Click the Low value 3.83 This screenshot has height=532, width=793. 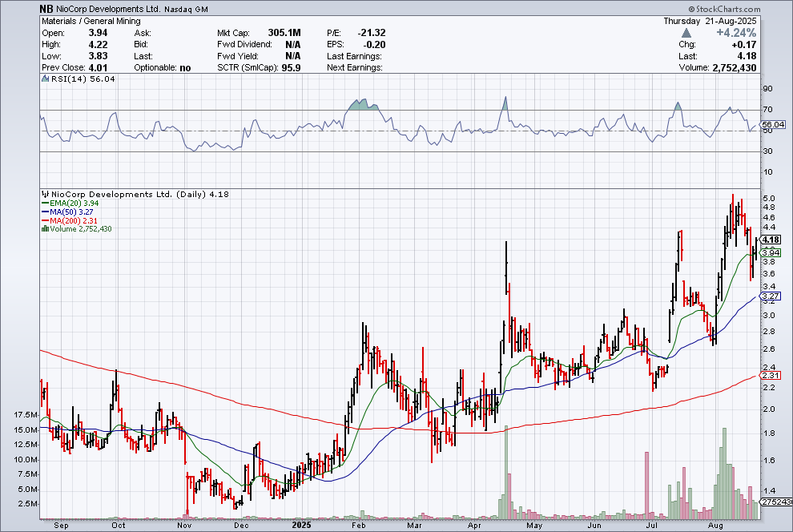(98, 56)
